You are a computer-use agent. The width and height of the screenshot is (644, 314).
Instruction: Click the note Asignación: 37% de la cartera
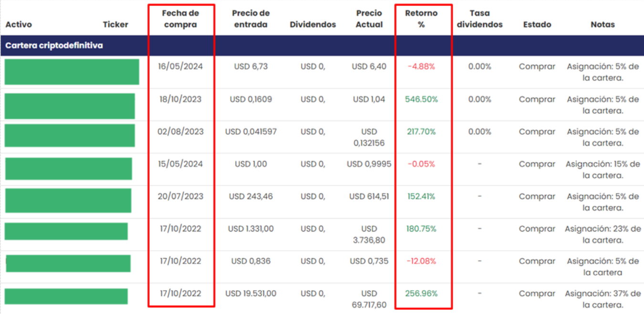point(603,299)
